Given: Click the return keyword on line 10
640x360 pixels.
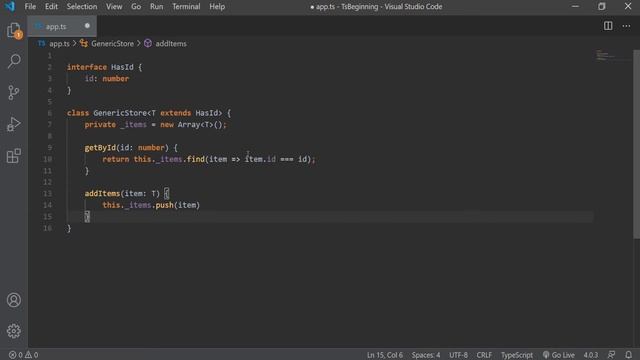Looking at the screenshot, I should [116, 159].
